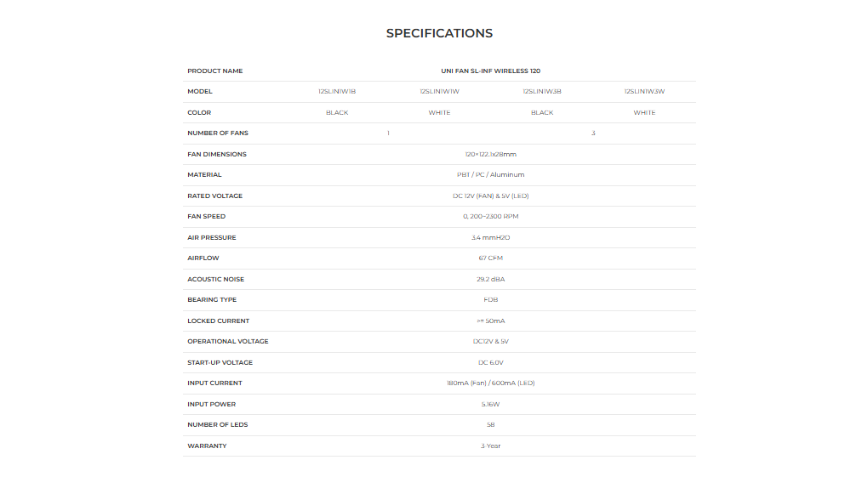Select model number 12SLIN1W3B
Screen dimensions: 868x477
click(x=542, y=92)
